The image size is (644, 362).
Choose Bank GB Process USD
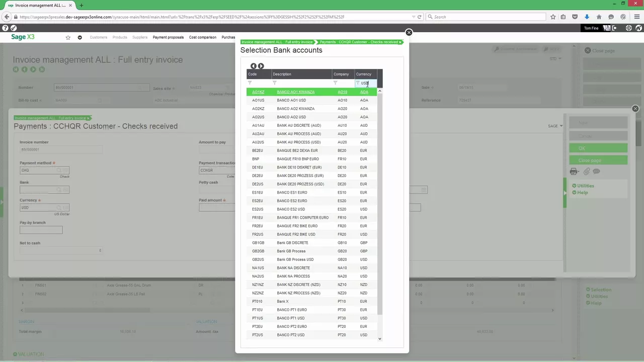(x=312, y=259)
